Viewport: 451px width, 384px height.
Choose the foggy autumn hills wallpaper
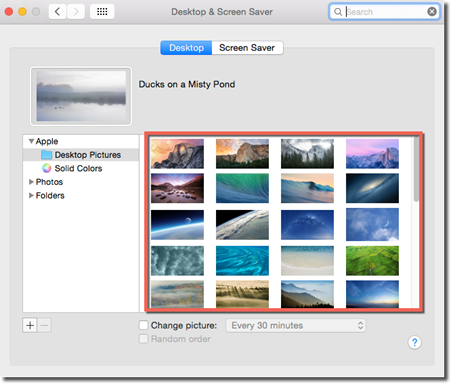coord(177,294)
